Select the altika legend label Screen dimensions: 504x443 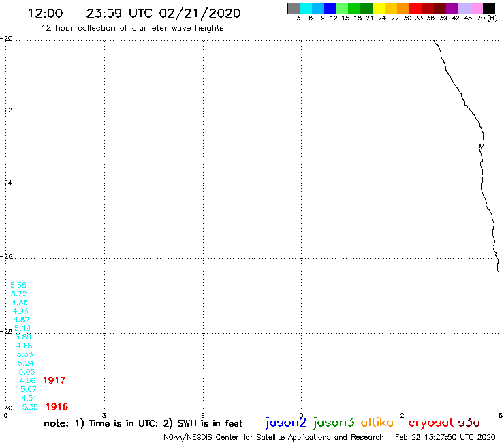[377, 423]
